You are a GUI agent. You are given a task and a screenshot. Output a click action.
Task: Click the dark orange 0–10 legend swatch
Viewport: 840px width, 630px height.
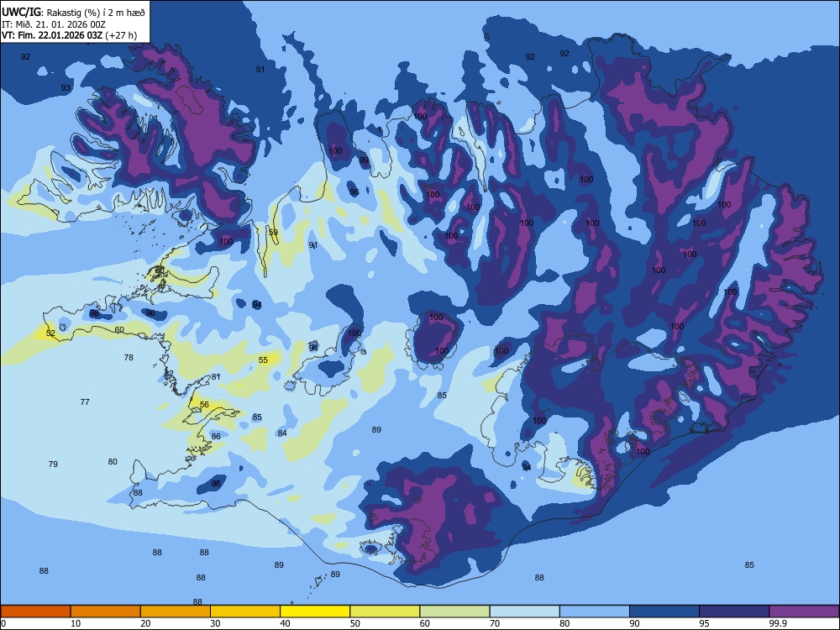click(35, 612)
